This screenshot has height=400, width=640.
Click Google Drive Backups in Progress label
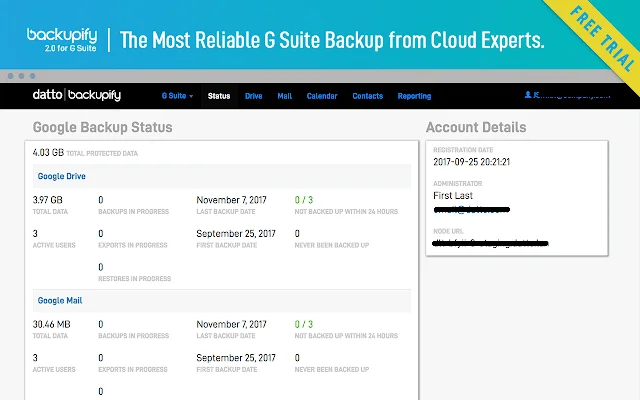click(x=133, y=212)
